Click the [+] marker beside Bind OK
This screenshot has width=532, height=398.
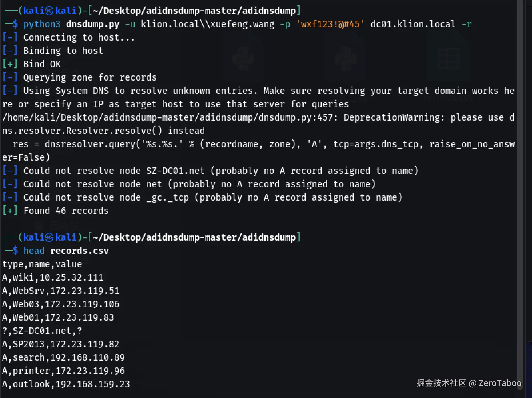point(10,64)
